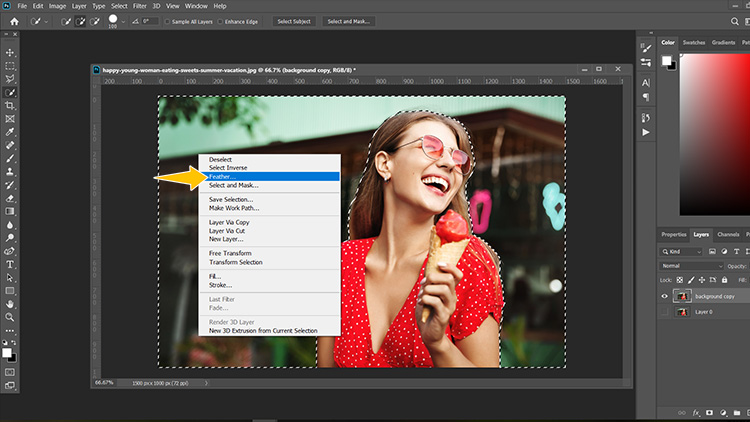
Task: Open the Select menu
Action: [x=119, y=6]
